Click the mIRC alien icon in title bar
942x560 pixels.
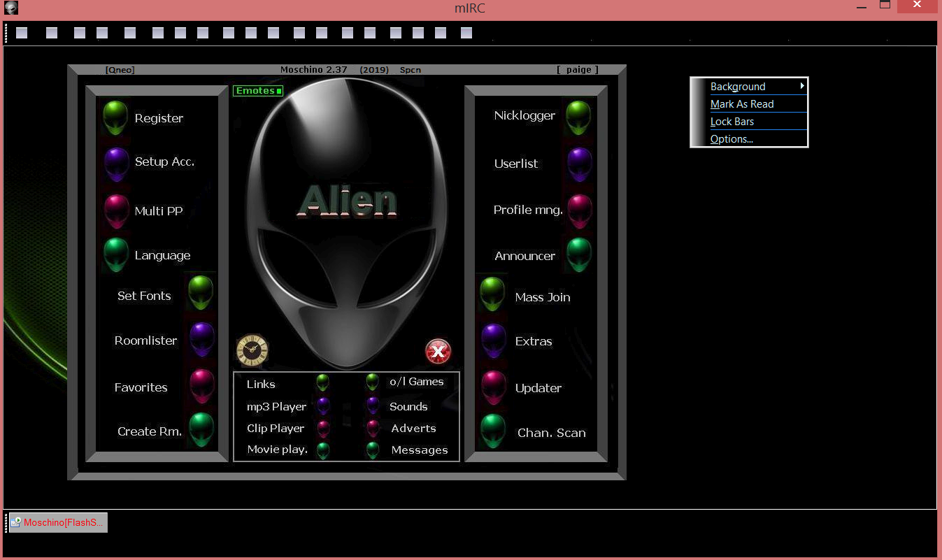click(10, 8)
